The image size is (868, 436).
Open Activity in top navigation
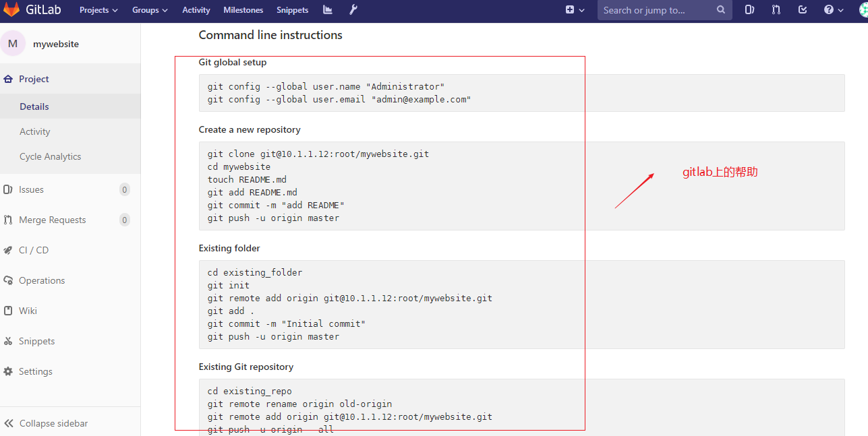click(x=196, y=10)
